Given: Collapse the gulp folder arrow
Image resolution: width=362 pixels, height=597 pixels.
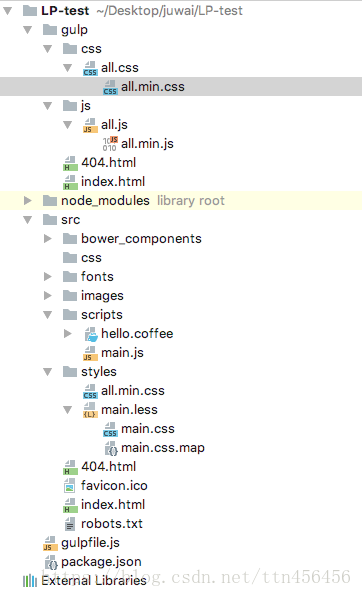Looking at the screenshot, I should (27, 30).
